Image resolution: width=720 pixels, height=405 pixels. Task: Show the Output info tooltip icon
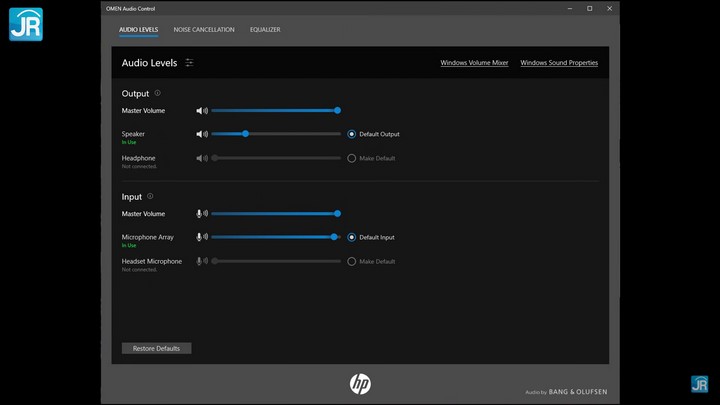[157, 93]
